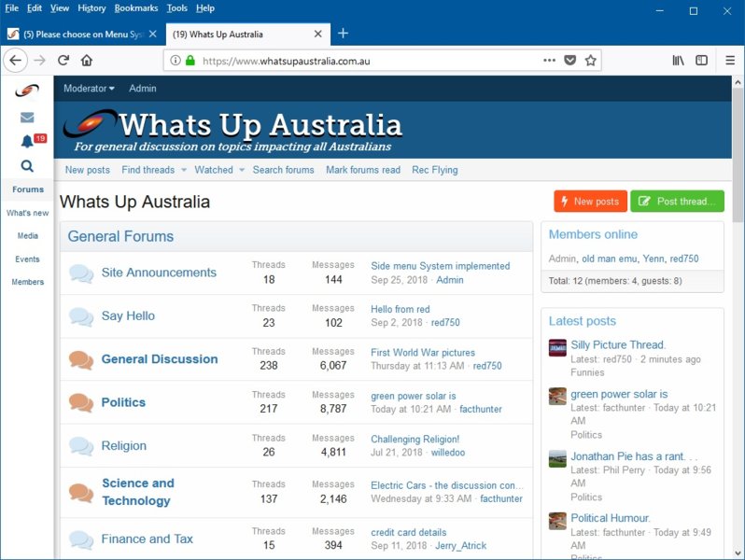Close the Whats Up Australia tab
The height and width of the screenshot is (560, 745).
click(317, 35)
